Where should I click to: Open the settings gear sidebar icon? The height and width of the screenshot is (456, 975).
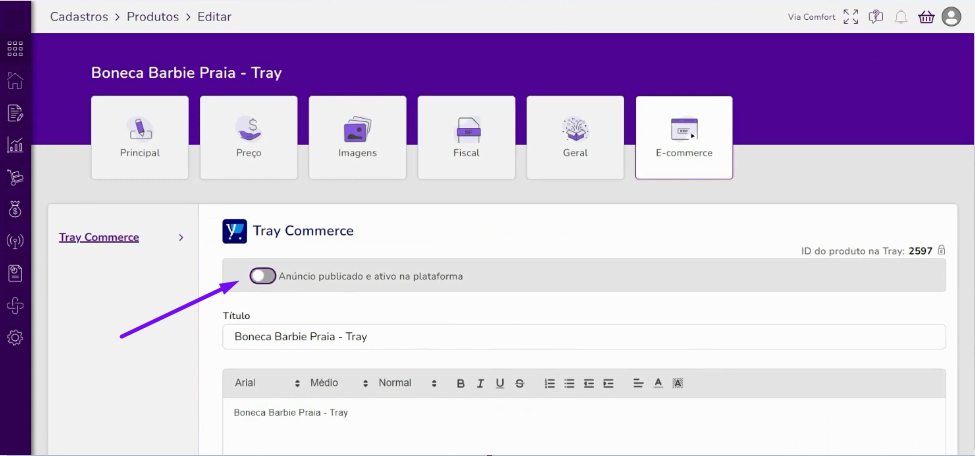tap(15, 338)
